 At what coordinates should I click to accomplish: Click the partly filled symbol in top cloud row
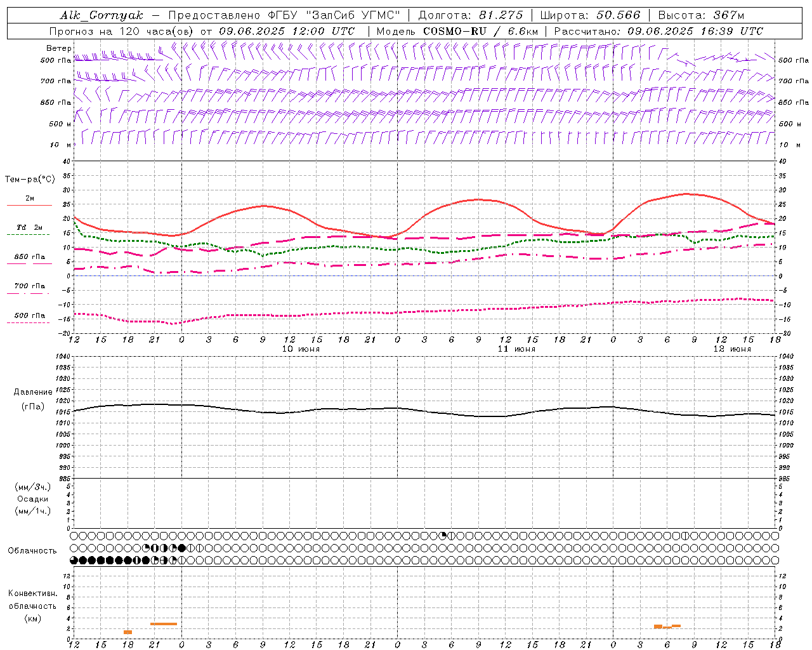[x=443, y=536]
